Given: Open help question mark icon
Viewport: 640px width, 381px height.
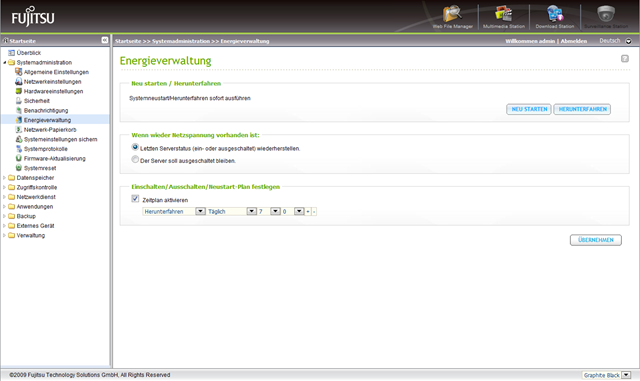Looking at the screenshot, I should tap(624, 59).
